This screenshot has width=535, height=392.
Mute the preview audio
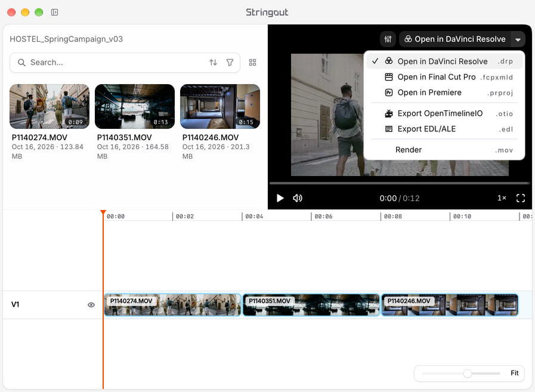tap(298, 198)
